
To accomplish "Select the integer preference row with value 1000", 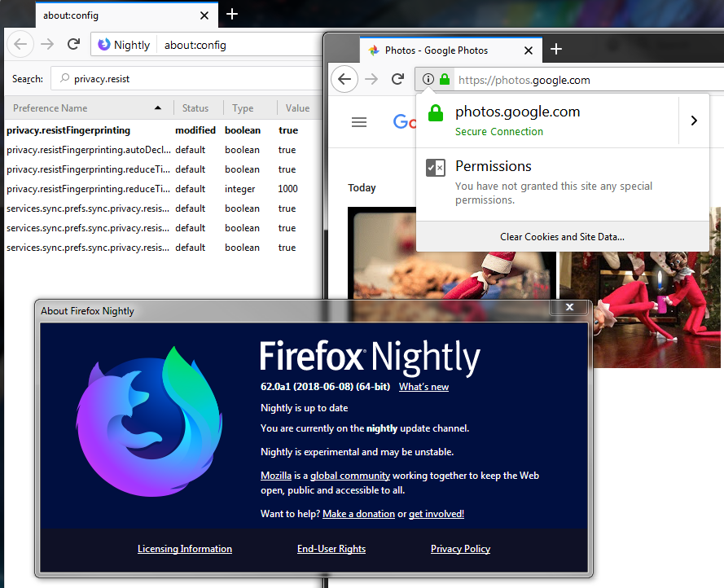I will (x=164, y=189).
